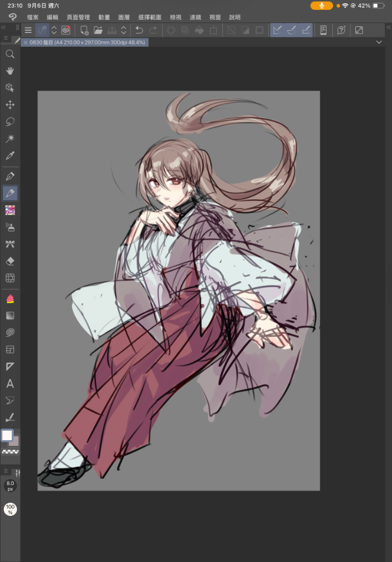Select the Text tool

tap(10, 384)
